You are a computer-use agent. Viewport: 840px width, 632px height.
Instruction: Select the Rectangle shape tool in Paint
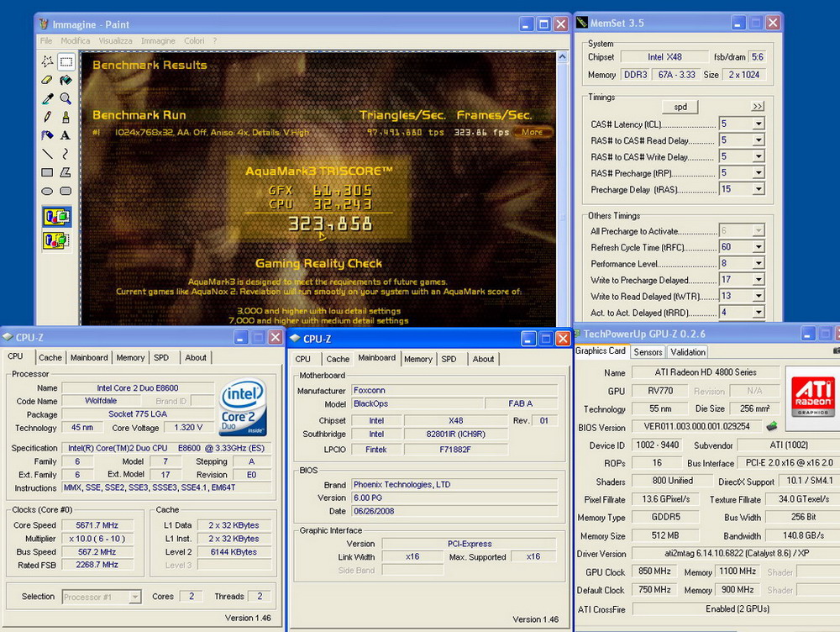[x=47, y=172]
